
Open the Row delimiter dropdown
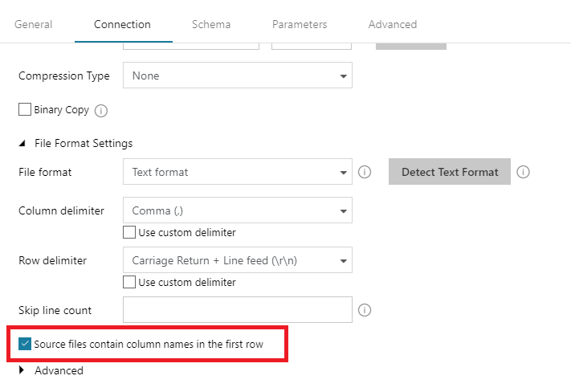[x=238, y=260]
